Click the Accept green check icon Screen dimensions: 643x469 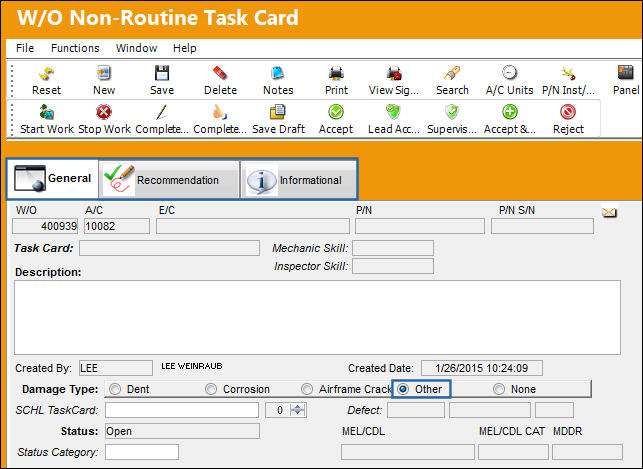point(336,112)
